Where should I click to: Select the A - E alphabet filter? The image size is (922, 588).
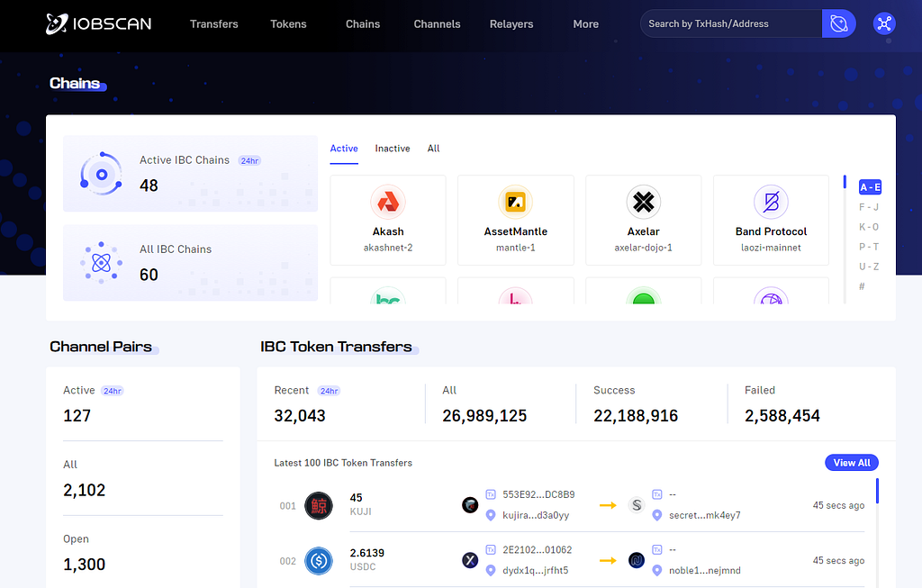(868, 186)
